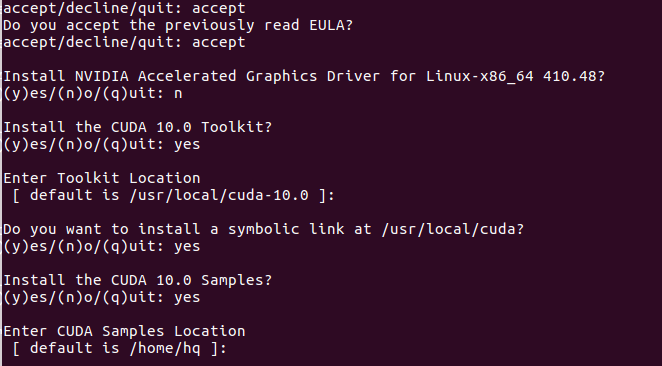The height and width of the screenshot is (366, 662).
Task: Click the Enter Toolkit Location line
Action: [x=102, y=178]
